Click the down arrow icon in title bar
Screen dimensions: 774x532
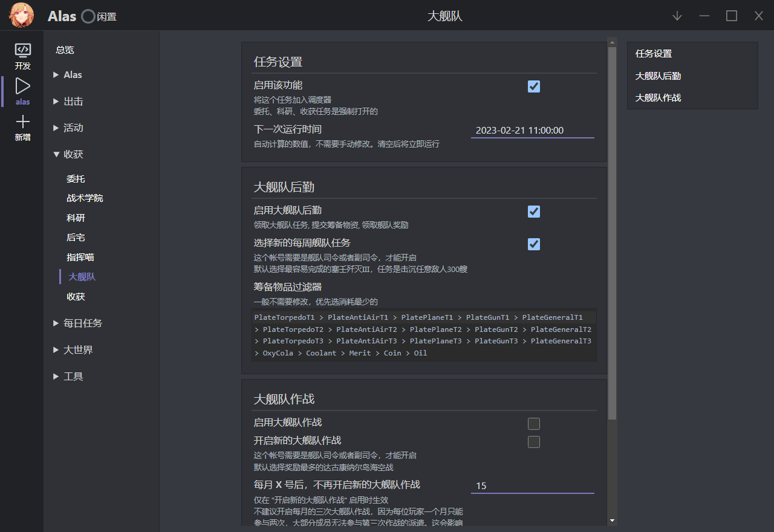pyautogui.click(x=677, y=16)
